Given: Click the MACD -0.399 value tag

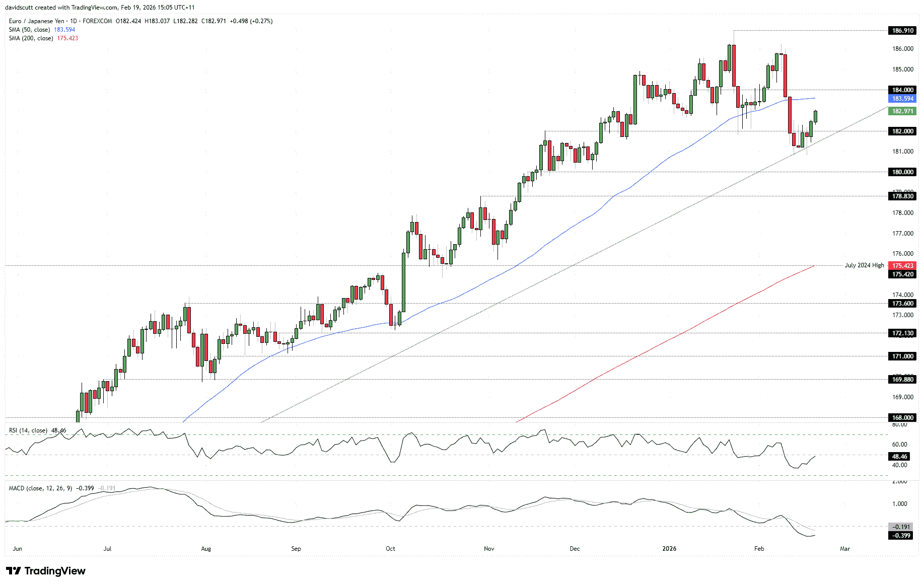Looking at the screenshot, I should (900, 535).
